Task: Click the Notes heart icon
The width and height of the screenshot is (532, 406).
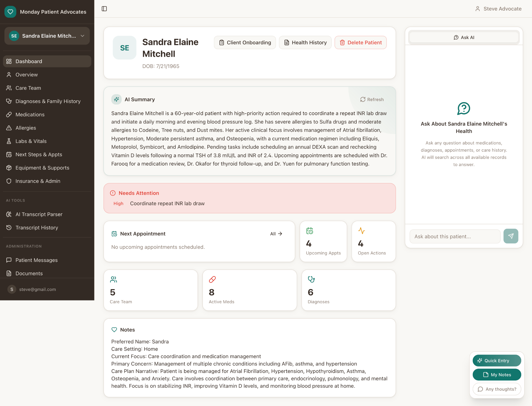Action: click(114, 330)
